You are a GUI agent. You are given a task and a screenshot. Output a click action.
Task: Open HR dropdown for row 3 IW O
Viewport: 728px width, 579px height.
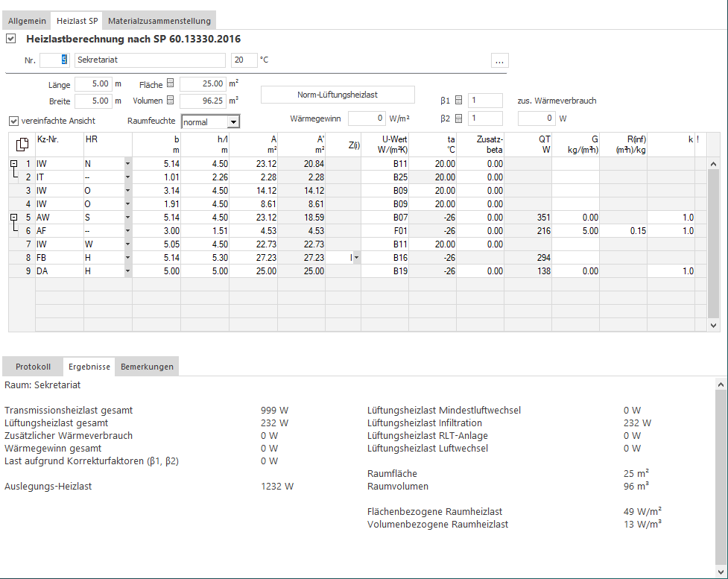[x=127, y=191]
